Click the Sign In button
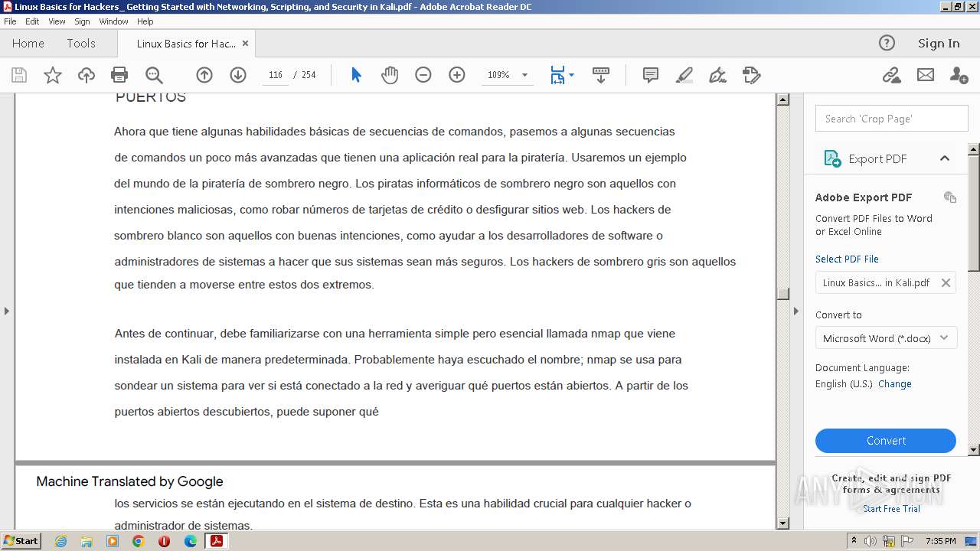 (939, 44)
